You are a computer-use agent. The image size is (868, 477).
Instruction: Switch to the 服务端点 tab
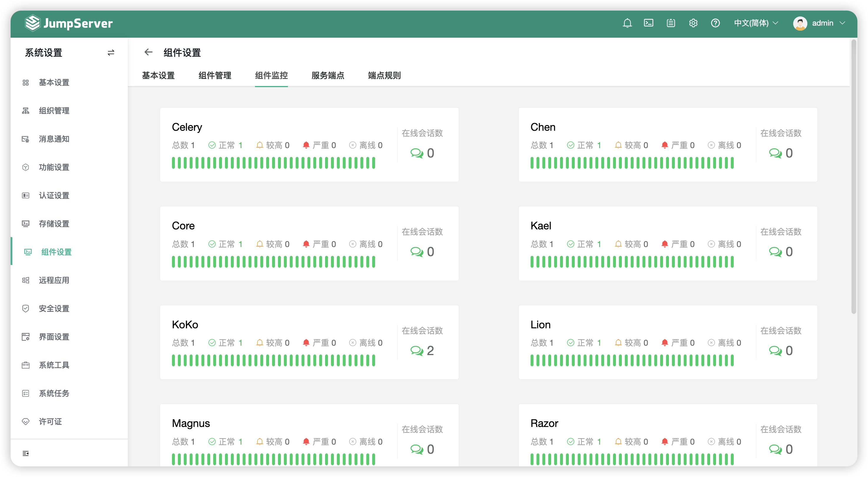point(327,75)
